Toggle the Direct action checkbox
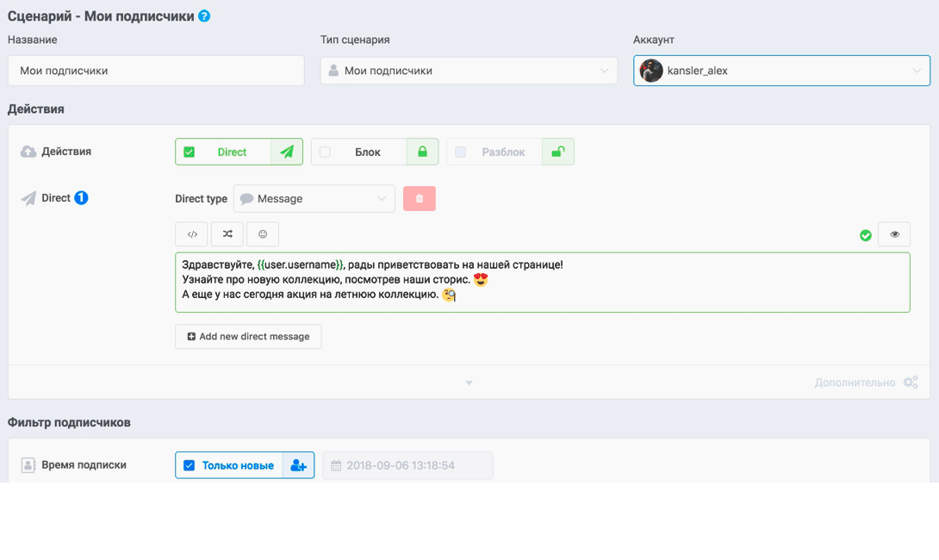Viewport: 939px width, 560px height. [190, 152]
